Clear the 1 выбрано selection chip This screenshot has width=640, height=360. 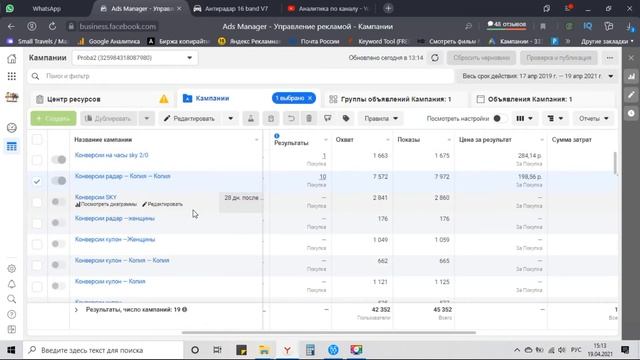(x=310, y=98)
